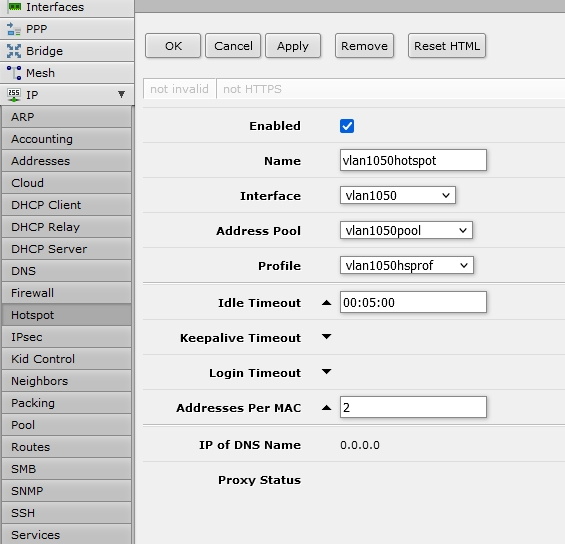565x544 pixels.
Task: Click the PPP icon in sidebar
Action: 14,29
